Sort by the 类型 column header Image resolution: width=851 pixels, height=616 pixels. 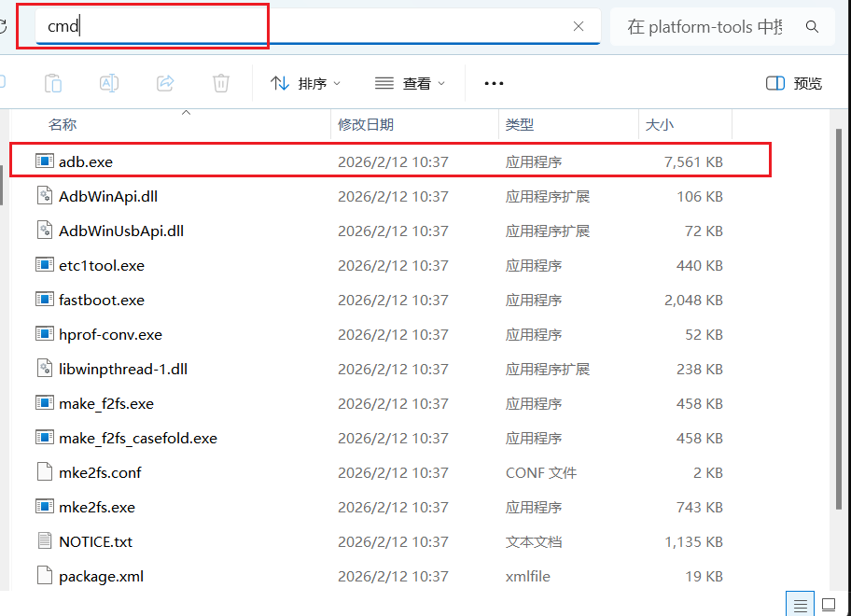(x=520, y=125)
